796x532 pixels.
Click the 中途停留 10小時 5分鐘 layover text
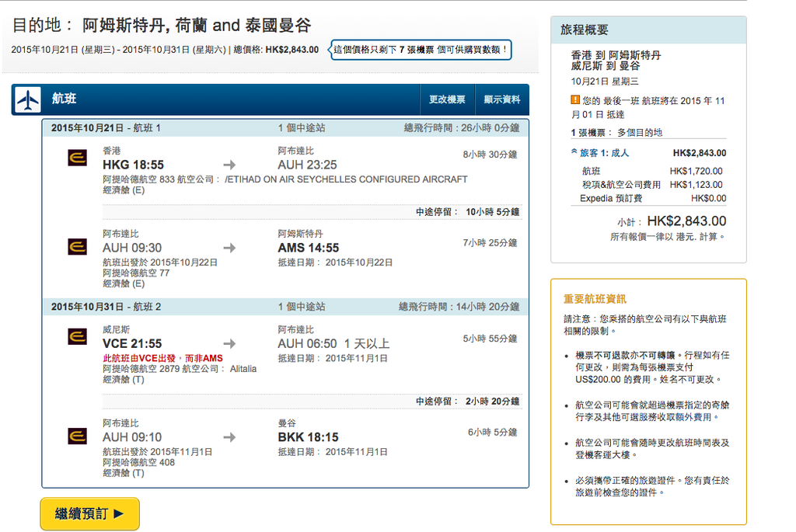pyautogui.click(x=467, y=212)
